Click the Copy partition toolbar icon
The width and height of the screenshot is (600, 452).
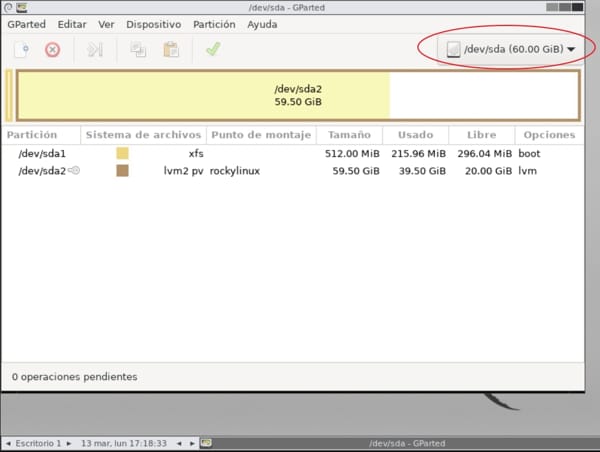(x=138, y=49)
